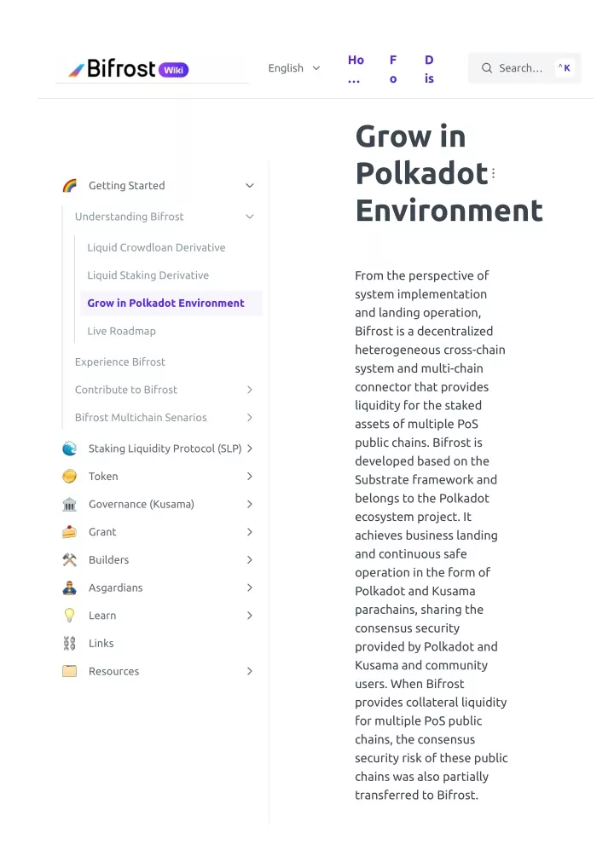Select Liquid Staking Derivative page

pyautogui.click(x=148, y=275)
